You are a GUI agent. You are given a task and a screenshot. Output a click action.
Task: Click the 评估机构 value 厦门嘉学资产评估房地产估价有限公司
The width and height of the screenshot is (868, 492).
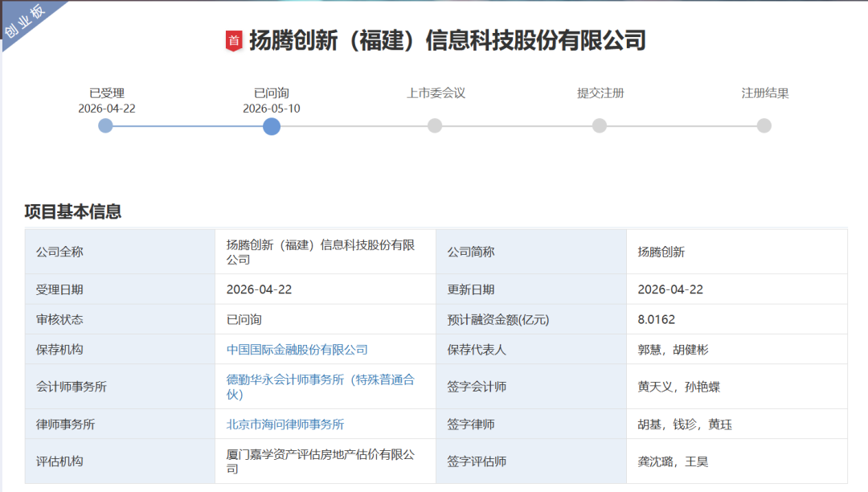(321, 461)
